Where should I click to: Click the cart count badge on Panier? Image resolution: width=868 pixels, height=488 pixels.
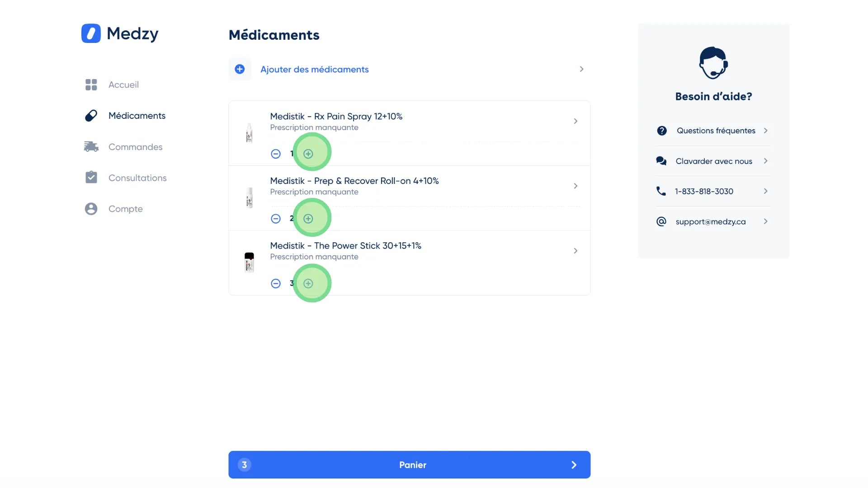tap(245, 465)
